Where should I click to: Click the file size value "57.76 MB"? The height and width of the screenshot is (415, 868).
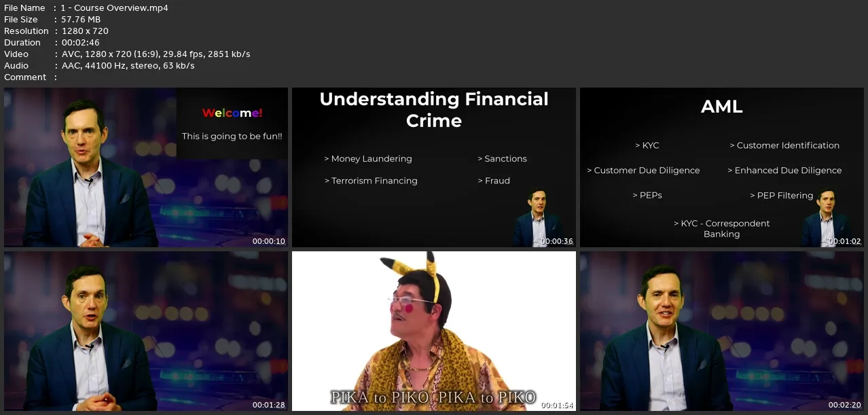coord(81,20)
